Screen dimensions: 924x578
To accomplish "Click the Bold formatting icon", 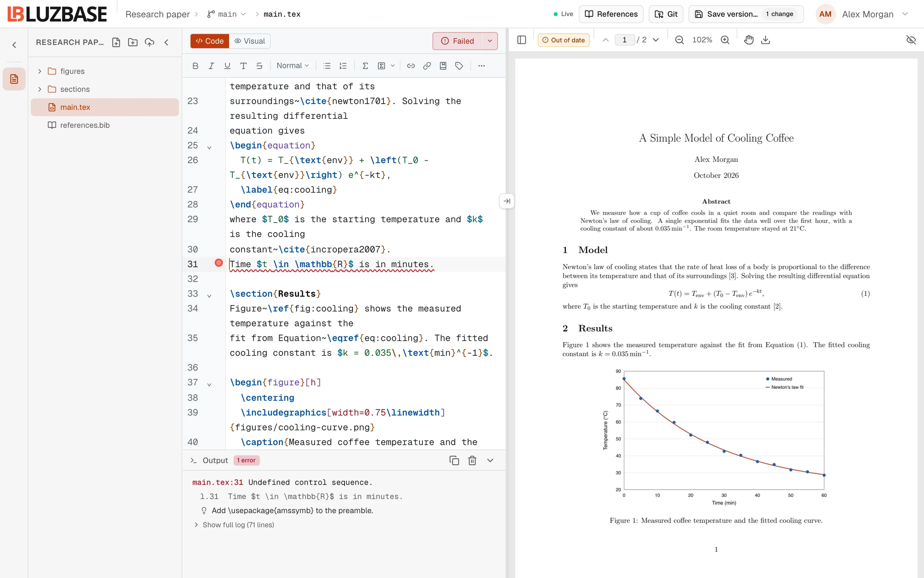I will point(195,66).
